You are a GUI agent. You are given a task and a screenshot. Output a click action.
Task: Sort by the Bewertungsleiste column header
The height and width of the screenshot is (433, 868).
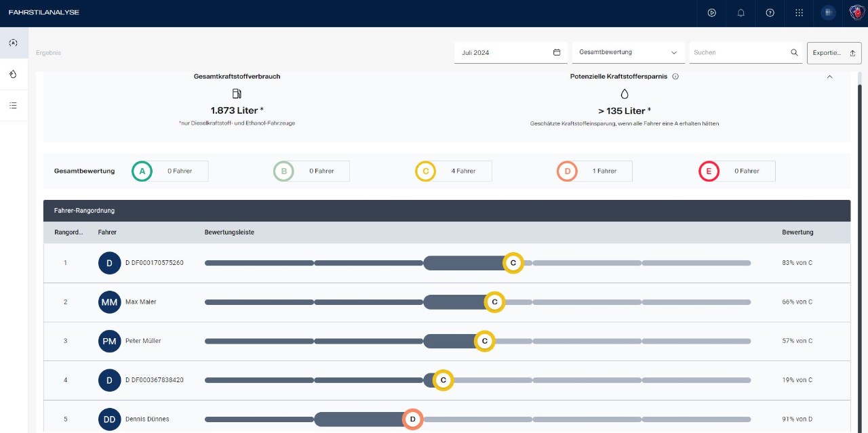click(x=229, y=232)
